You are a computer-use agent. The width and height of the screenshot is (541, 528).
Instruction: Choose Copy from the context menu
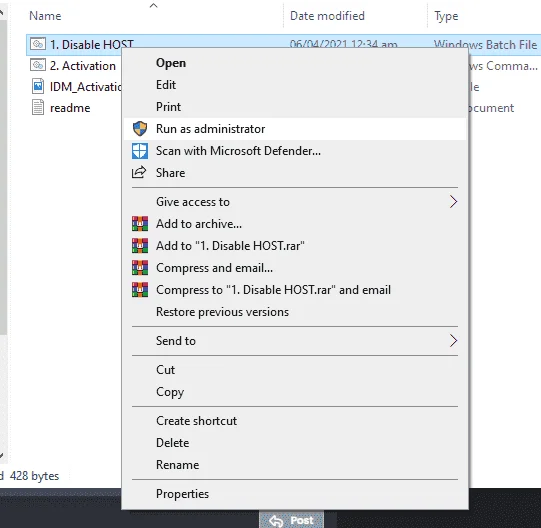[x=295, y=392]
